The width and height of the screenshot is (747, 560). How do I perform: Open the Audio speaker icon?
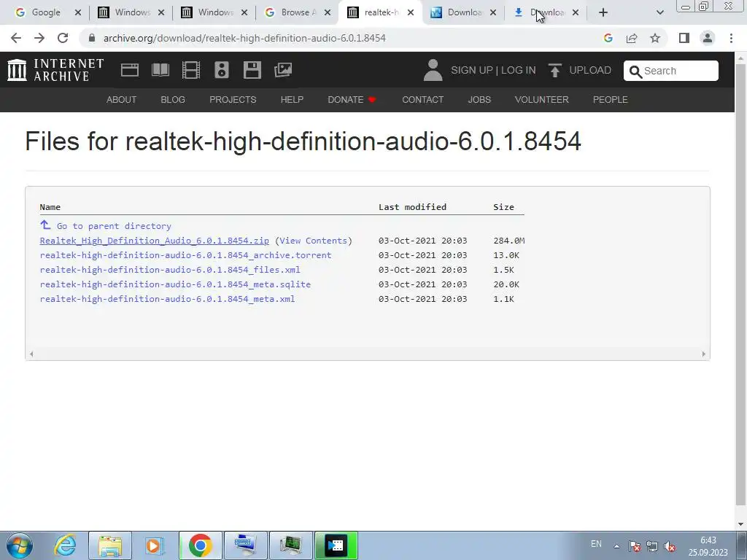coord(222,70)
